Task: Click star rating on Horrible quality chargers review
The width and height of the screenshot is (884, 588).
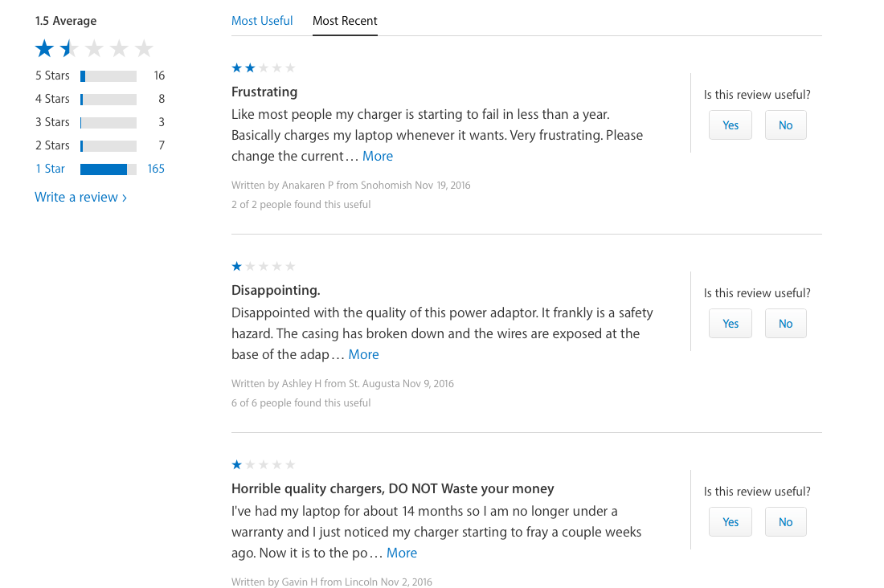Action: click(x=264, y=465)
